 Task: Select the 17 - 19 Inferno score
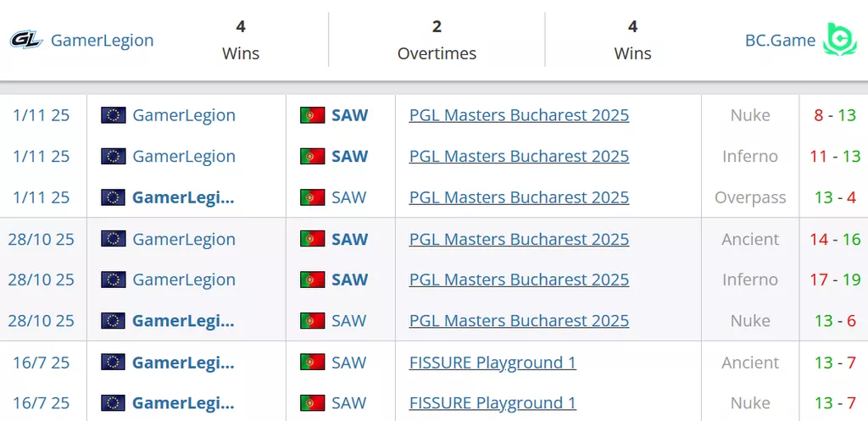point(835,280)
